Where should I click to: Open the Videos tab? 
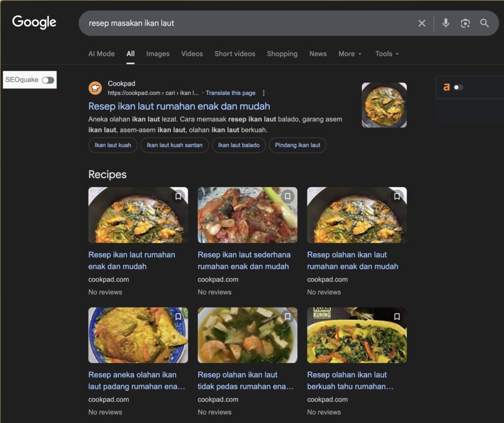coord(192,54)
